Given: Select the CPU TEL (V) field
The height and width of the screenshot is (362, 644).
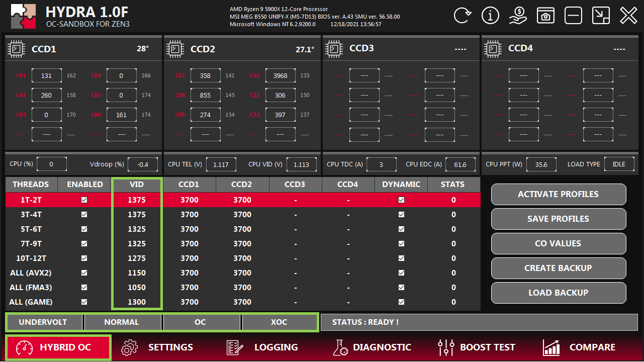Looking at the screenshot, I should (221, 164).
